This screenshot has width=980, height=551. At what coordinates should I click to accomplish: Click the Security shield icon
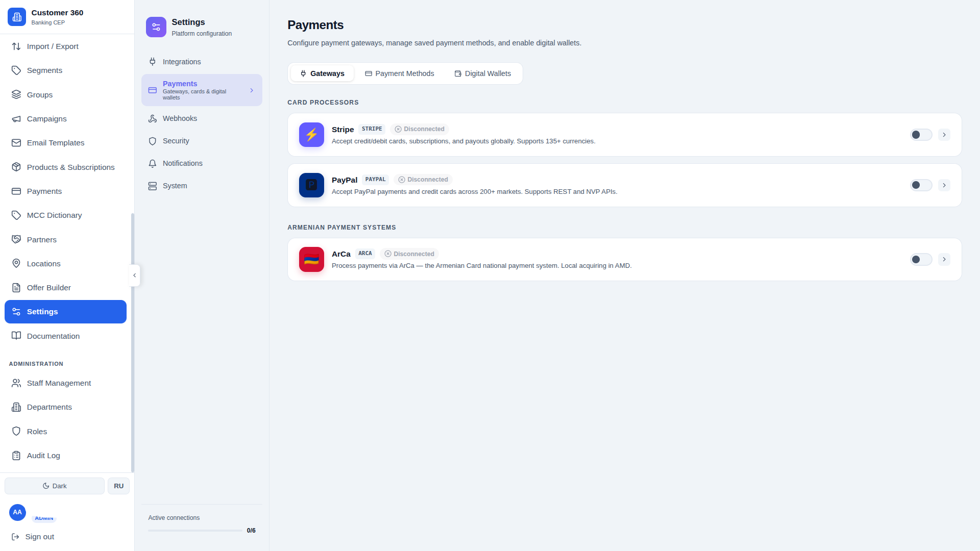[x=153, y=141]
